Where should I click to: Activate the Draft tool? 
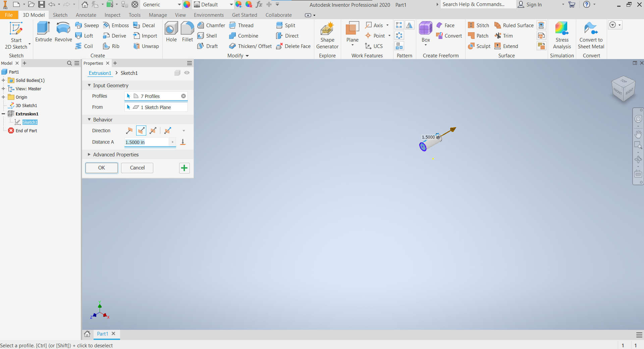click(207, 46)
